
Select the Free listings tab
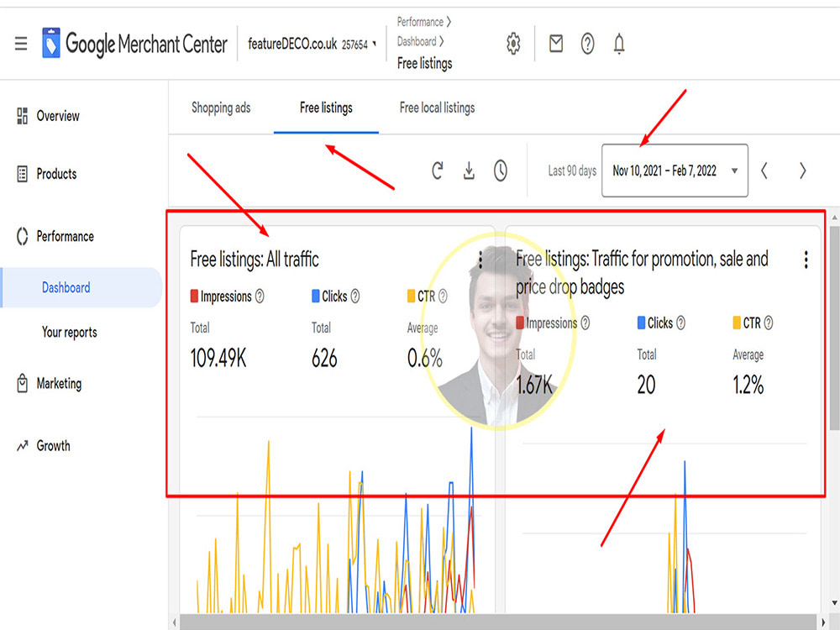326,108
